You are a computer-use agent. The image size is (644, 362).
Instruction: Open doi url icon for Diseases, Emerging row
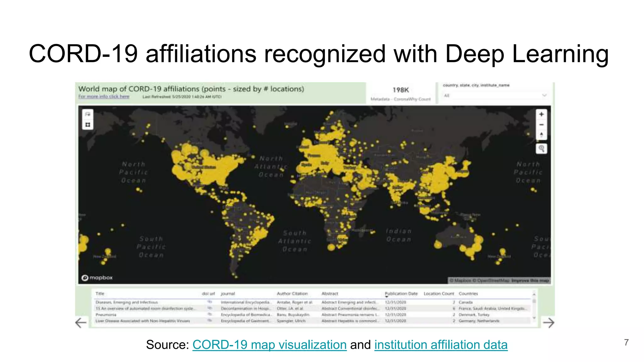(x=209, y=302)
